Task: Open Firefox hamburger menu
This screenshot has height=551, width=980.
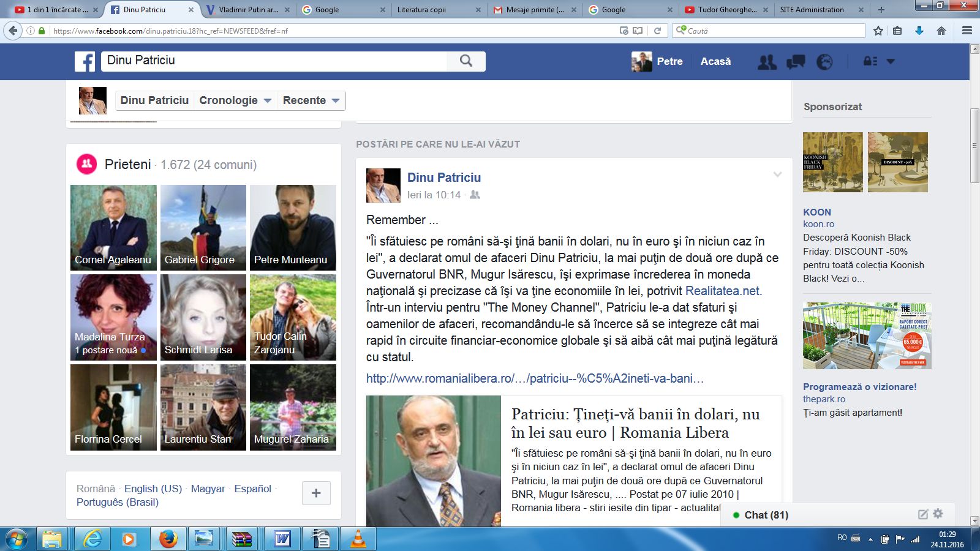Action: [x=967, y=31]
